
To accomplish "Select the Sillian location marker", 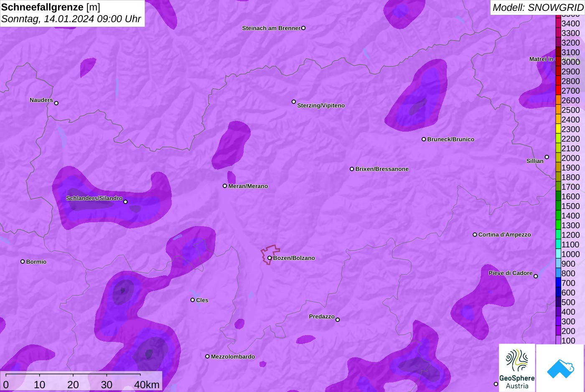I will 547,157.
